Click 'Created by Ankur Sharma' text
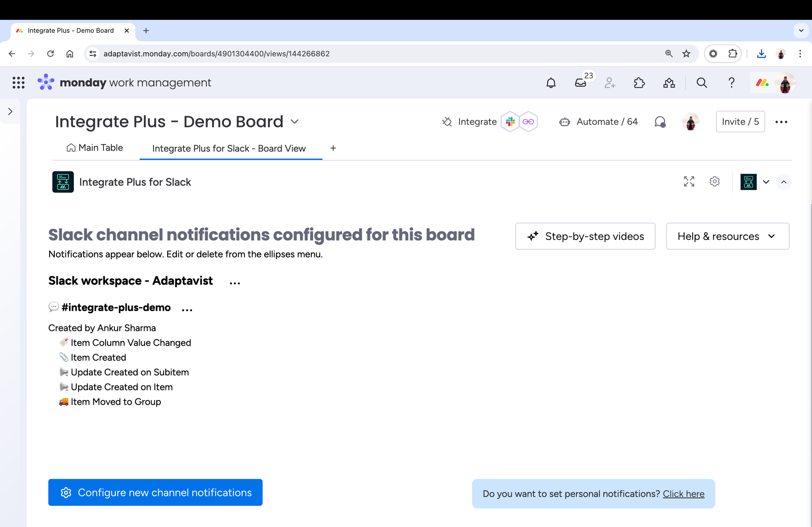The width and height of the screenshot is (812, 527). click(x=102, y=328)
